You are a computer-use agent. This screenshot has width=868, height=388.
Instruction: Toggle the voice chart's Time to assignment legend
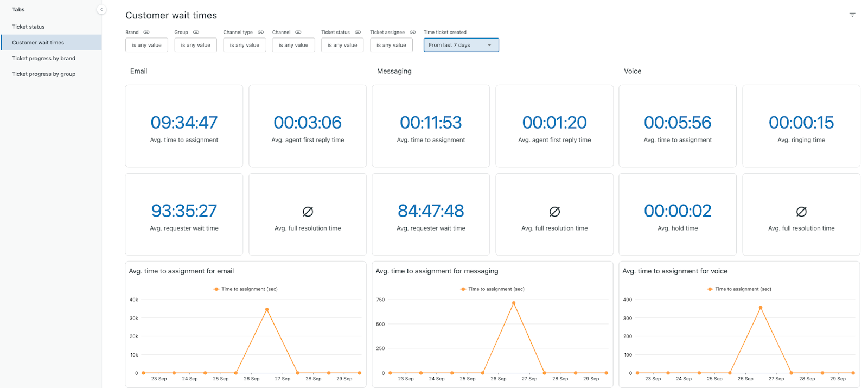[739, 289]
